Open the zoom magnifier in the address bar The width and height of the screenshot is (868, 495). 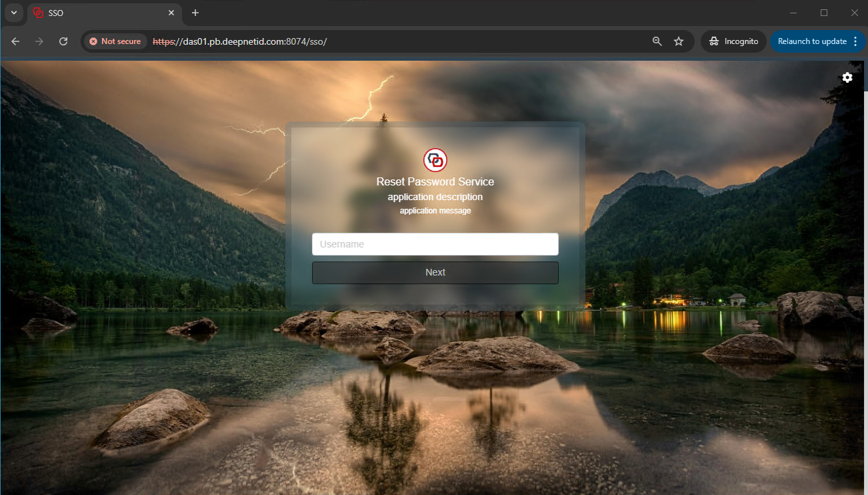(x=657, y=41)
